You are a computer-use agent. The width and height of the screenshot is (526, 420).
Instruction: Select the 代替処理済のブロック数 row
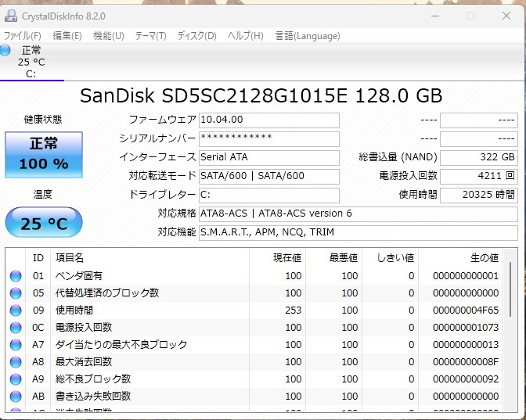(x=254, y=293)
